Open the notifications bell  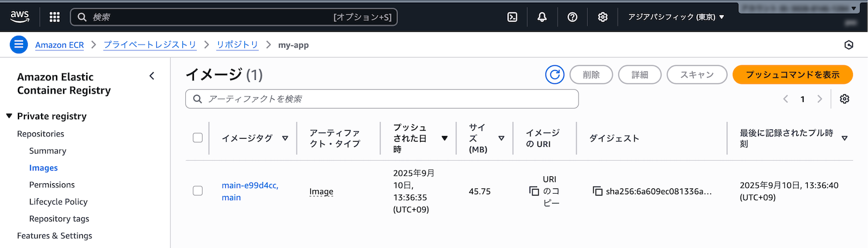point(542,17)
